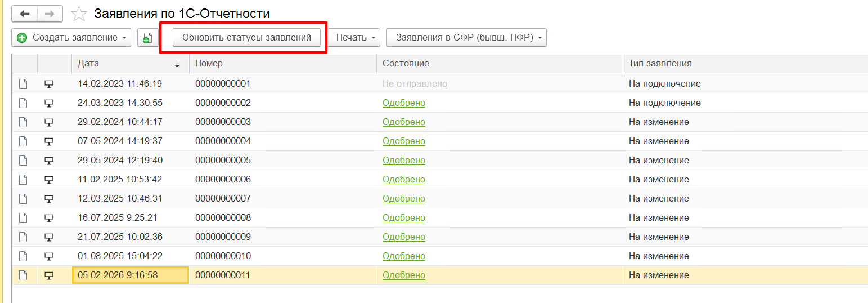Sort by the Номер column header
This screenshot has width=868, height=303.
coord(283,64)
